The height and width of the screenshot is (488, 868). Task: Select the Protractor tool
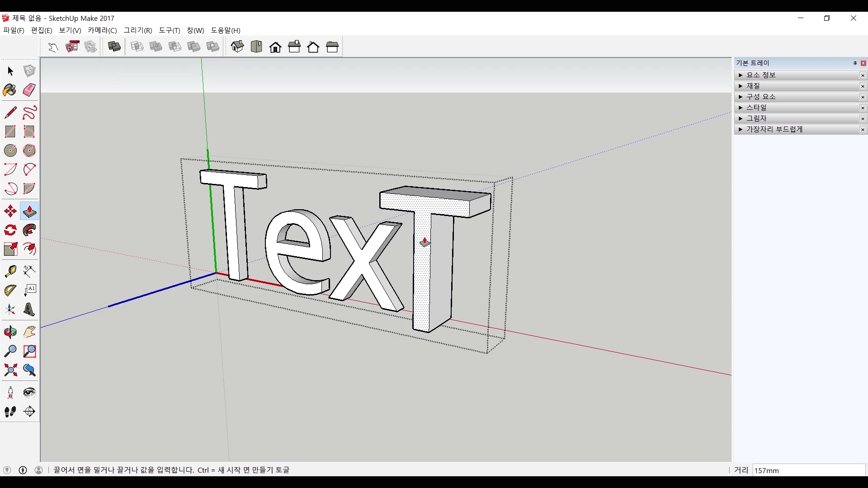10,291
